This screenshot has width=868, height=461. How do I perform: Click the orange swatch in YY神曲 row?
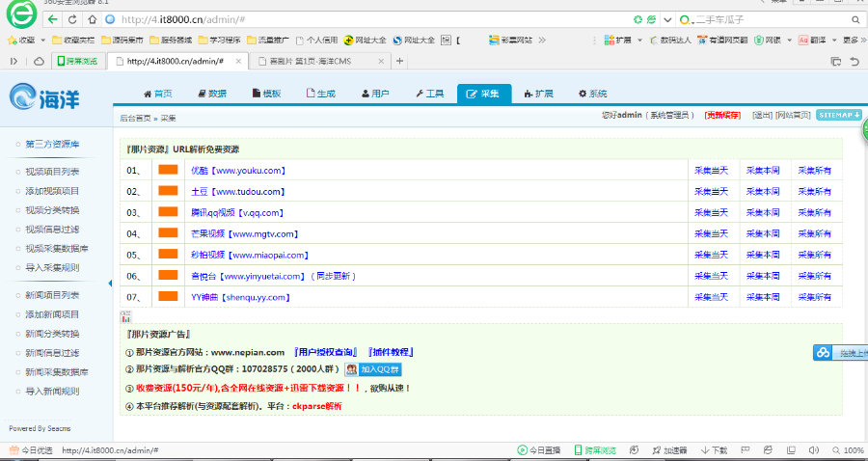(x=168, y=296)
